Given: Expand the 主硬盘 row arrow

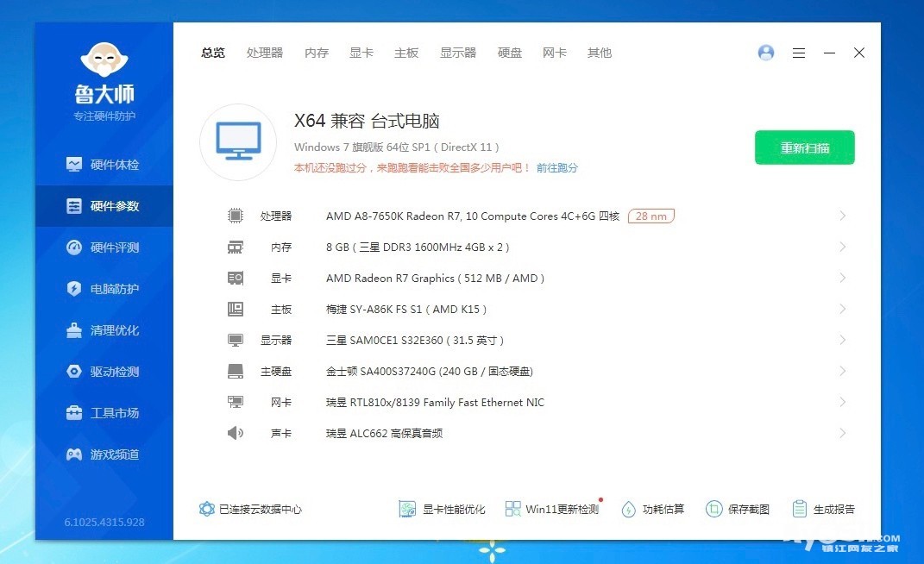Looking at the screenshot, I should click(x=842, y=371).
